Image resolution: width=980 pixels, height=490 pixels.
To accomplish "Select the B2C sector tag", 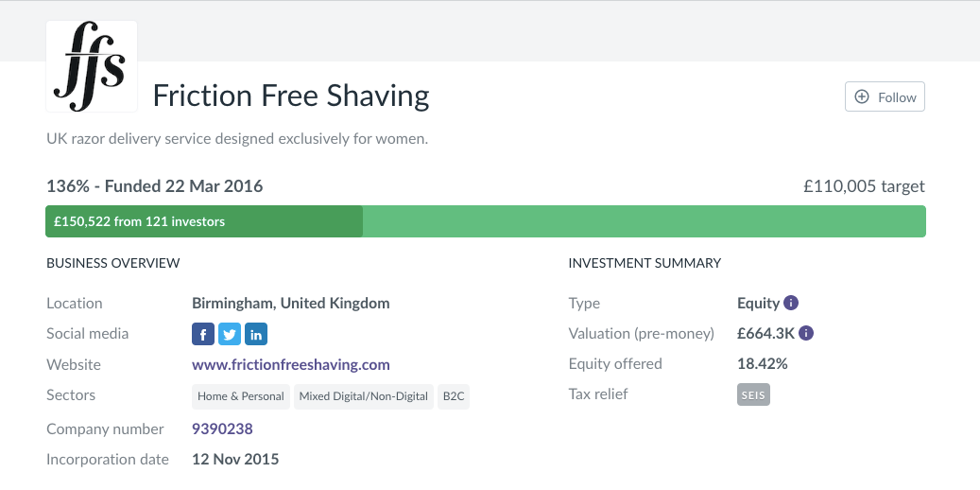I will (x=454, y=396).
